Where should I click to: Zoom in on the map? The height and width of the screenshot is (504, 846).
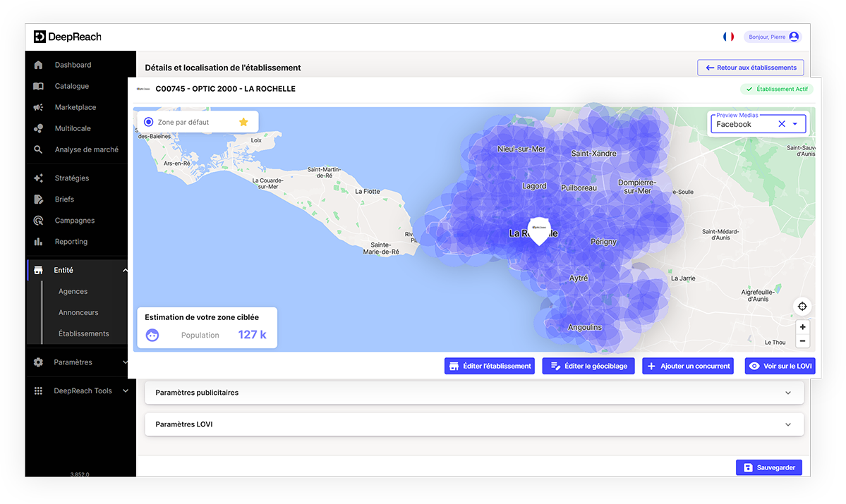coord(802,327)
